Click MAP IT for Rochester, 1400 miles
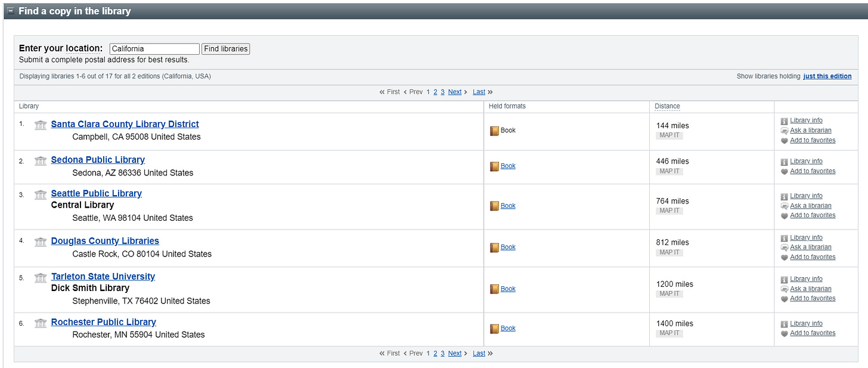The image size is (868, 368). 669,333
